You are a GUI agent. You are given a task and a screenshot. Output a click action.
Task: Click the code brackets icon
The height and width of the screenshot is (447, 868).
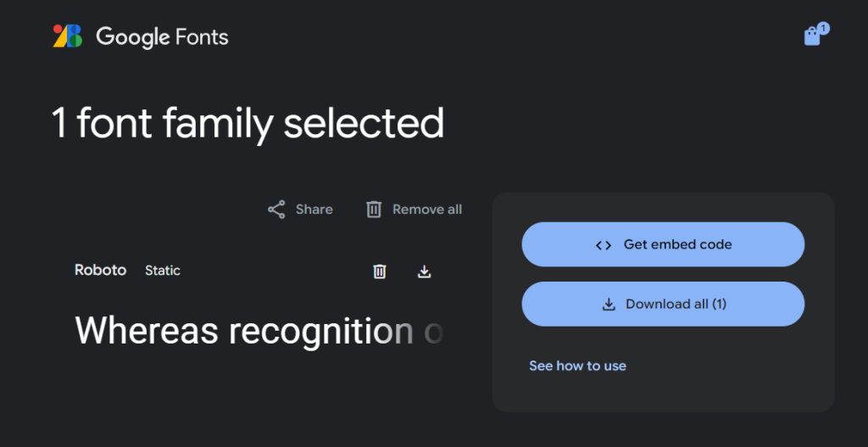(604, 245)
